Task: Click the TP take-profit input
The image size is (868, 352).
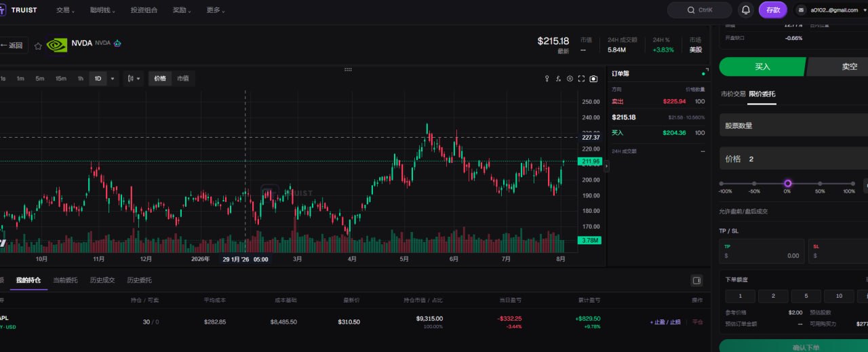Action: coord(762,251)
